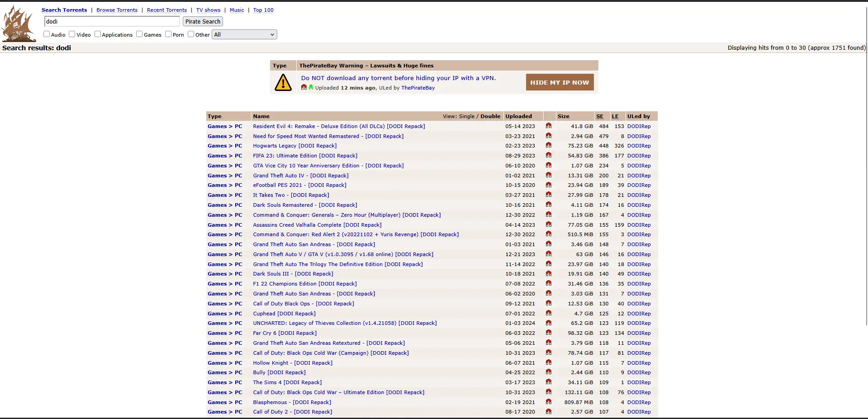868x419 pixels.
Task: Click the Pirate Search button
Action: pos(203,21)
